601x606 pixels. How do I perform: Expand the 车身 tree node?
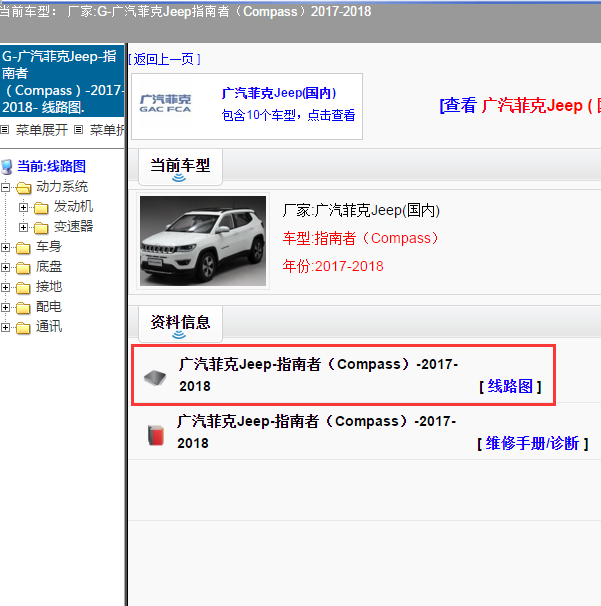click(5, 247)
